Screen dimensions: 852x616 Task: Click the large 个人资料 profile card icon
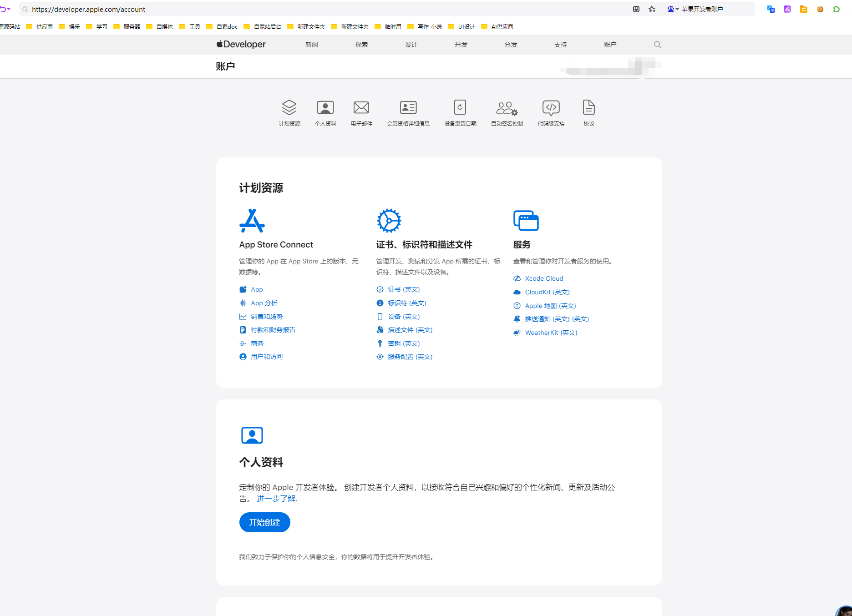coord(252,435)
